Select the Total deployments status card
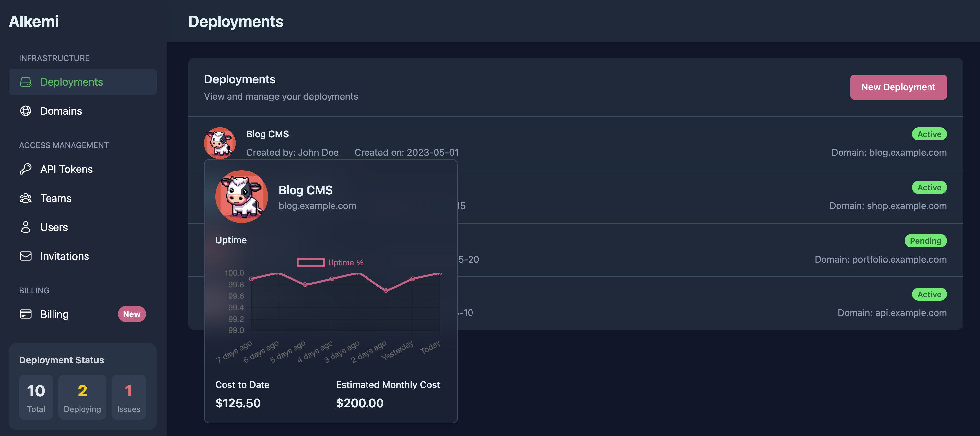The width and height of the screenshot is (980, 436). tap(36, 397)
